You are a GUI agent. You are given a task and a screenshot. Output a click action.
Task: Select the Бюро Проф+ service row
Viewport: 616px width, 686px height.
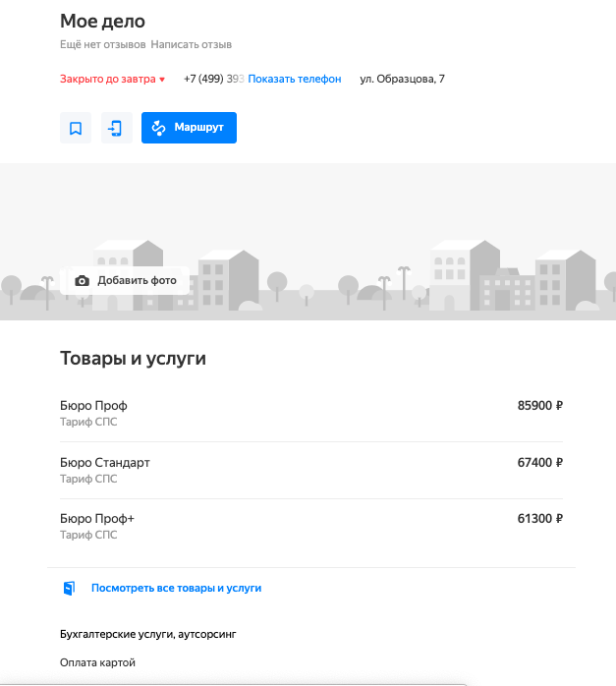[x=311, y=527]
